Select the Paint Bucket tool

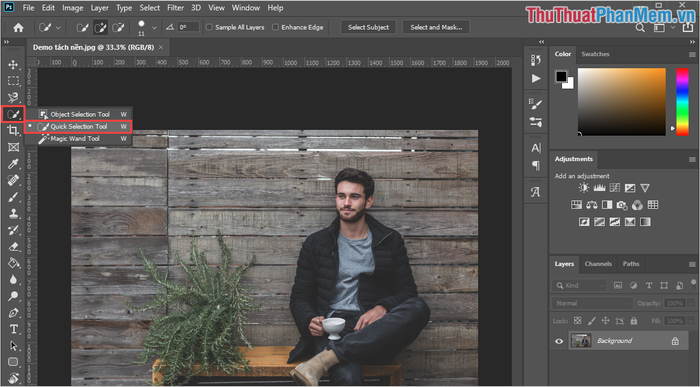click(x=13, y=263)
